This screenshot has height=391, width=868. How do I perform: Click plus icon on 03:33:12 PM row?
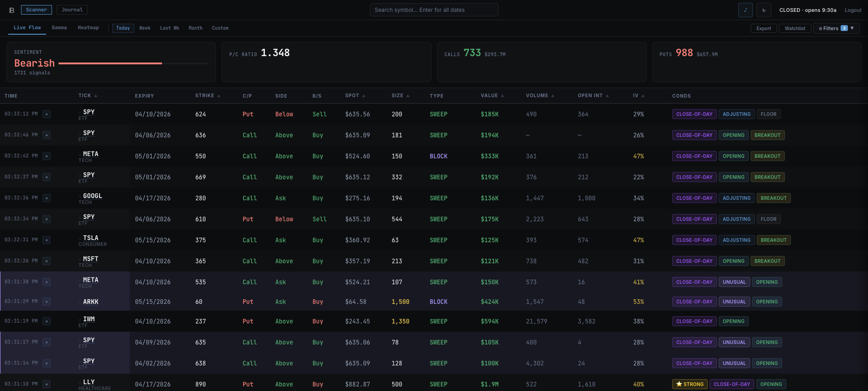[47, 114]
